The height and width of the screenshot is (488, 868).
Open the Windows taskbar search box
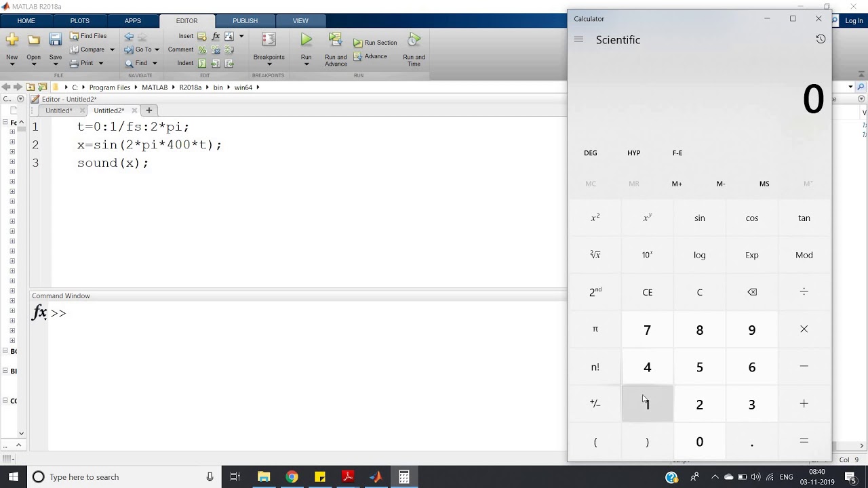tap(124, 477)
